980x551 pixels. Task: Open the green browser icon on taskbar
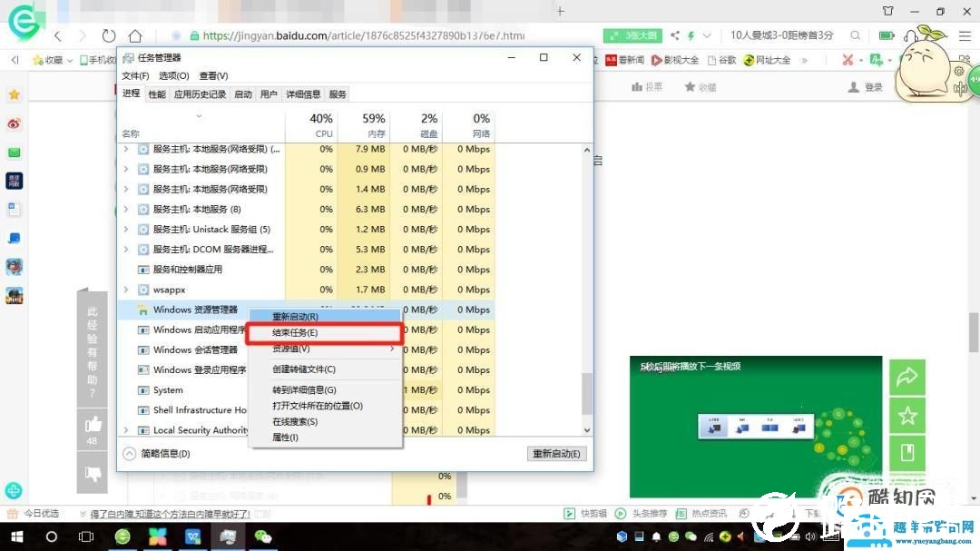coord(122,536)
